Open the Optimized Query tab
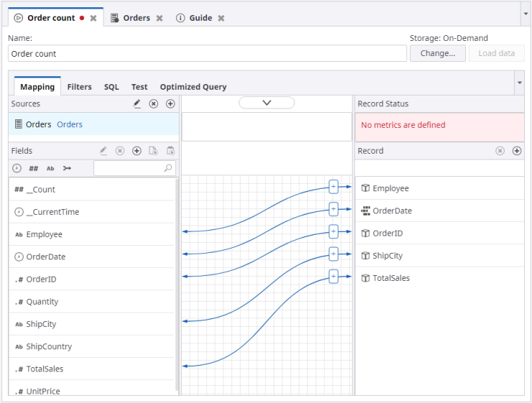The height and width of the screenshot is (403, 532). (x=193, y=87)
